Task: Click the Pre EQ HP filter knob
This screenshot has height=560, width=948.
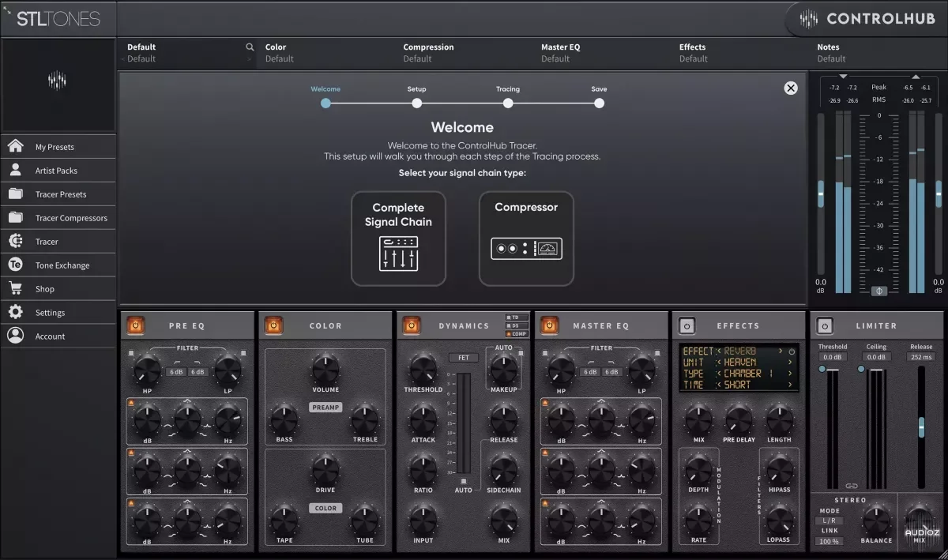Action: [147, 370]
